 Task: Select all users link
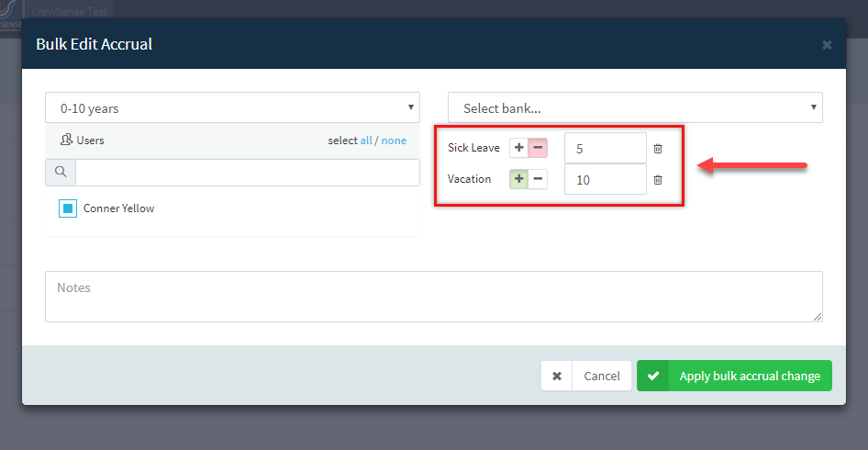(366, 141)
